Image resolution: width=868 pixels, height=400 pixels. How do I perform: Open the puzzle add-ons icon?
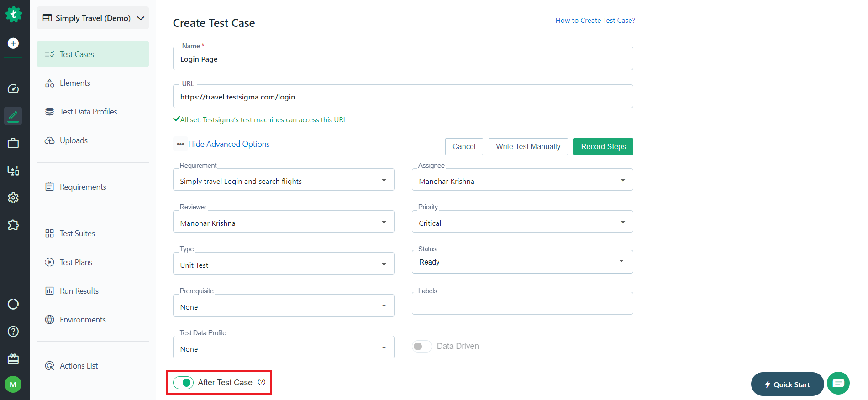click(13, 225)
